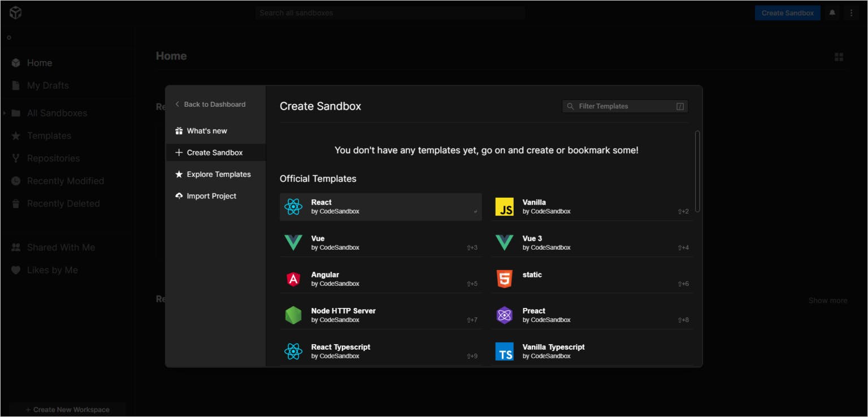Click the Vue 3 logo icon

pyautogui.click(x=505, y=243)
